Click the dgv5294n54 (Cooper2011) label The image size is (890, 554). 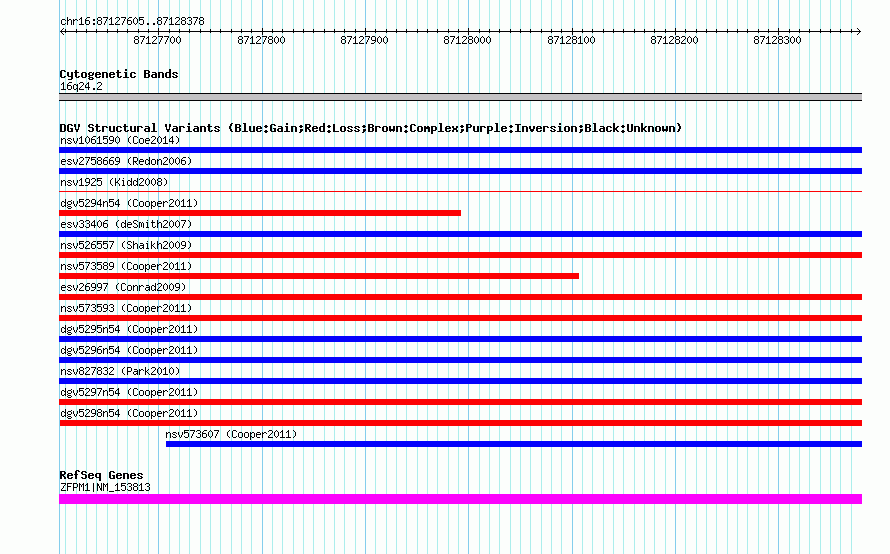click(x=129, y=203)
